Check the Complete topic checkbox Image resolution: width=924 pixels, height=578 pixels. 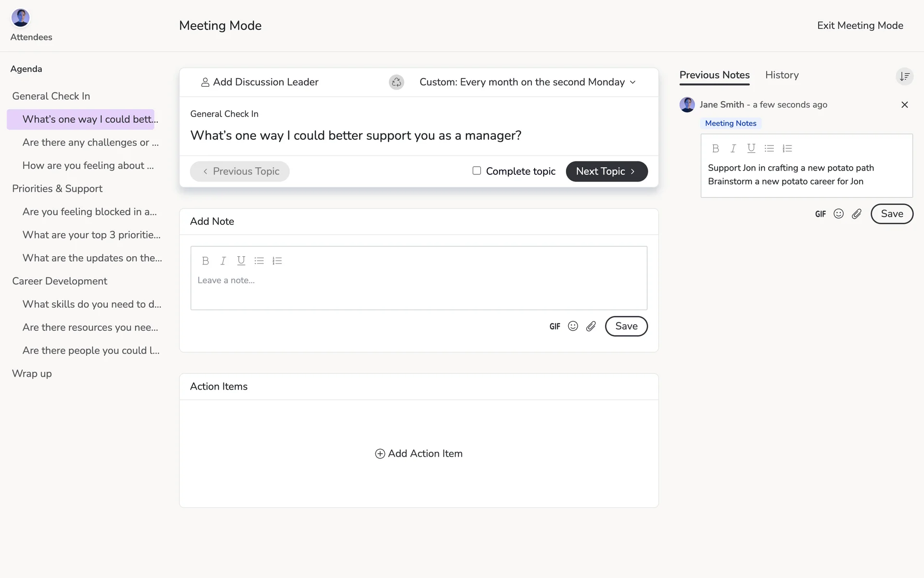tap(476, 171)
